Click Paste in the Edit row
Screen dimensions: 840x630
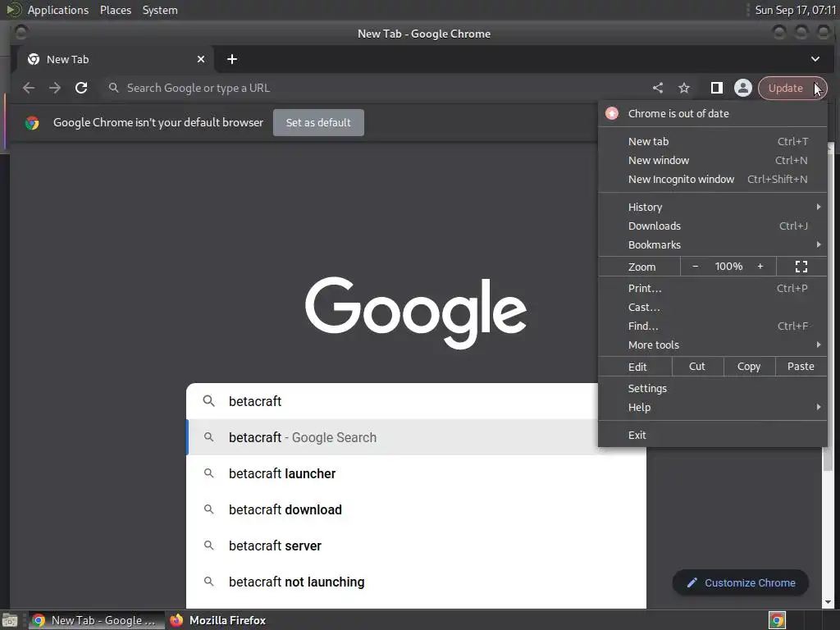pyautogui.click(x=801, y=367)
